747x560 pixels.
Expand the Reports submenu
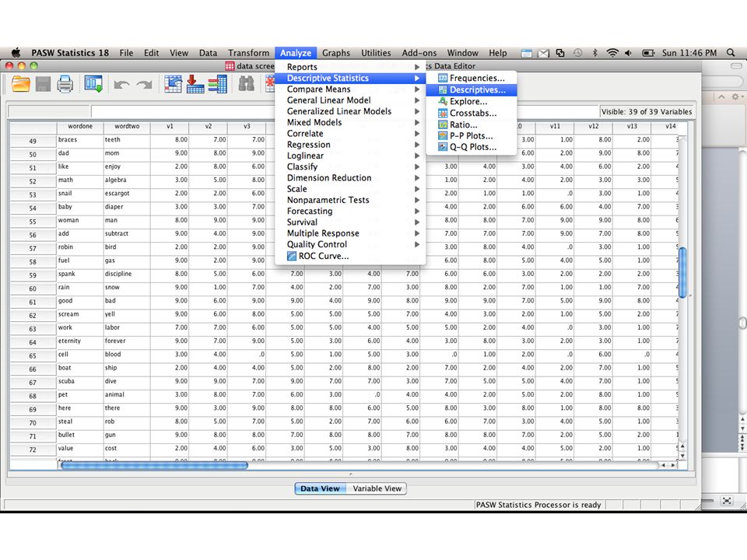coord(350,67)
